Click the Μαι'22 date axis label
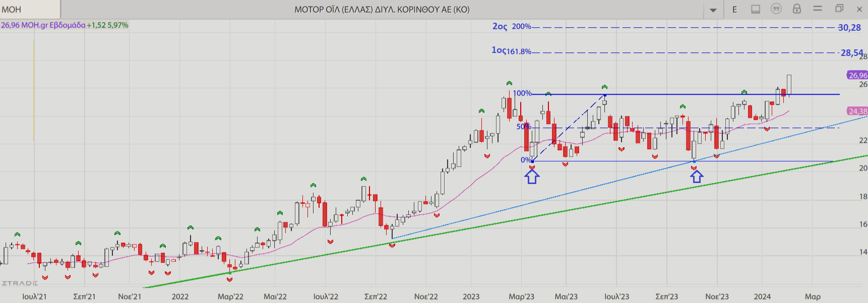 click(275, 296)
